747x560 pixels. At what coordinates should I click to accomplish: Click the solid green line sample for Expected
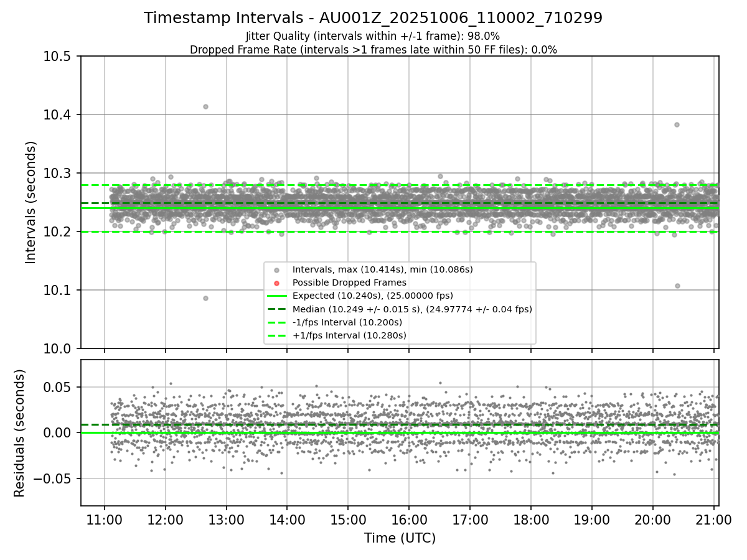click(276, 296)
